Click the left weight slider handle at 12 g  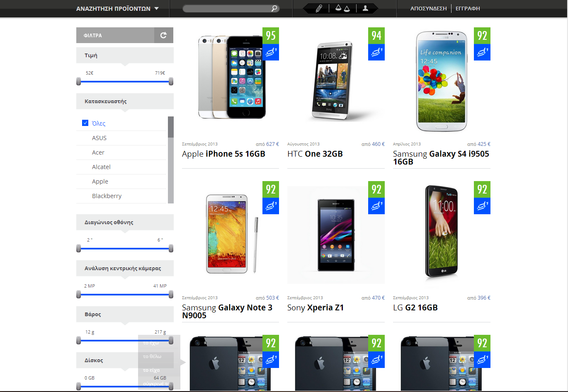click(x=79, y=340)
